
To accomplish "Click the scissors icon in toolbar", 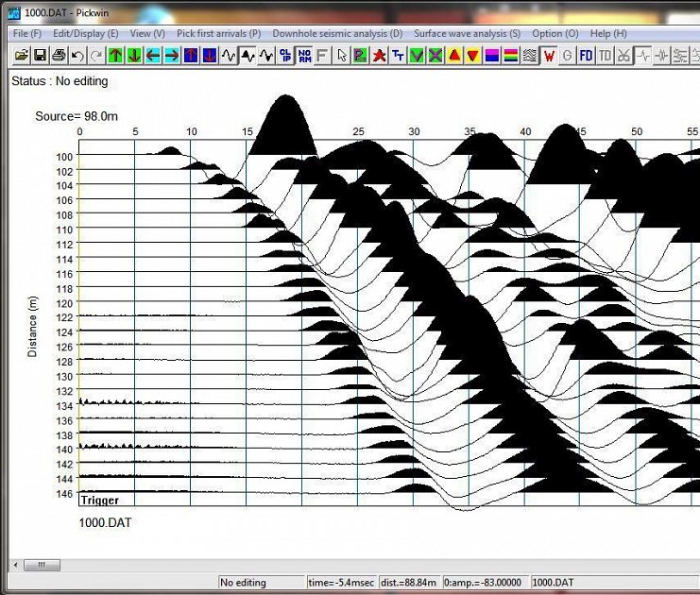I will point(623,56).
